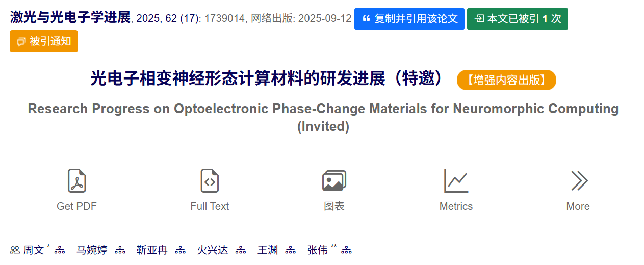Click affiliation icon next to 火兴达
The image size is (644, 265).
[241, 250]
